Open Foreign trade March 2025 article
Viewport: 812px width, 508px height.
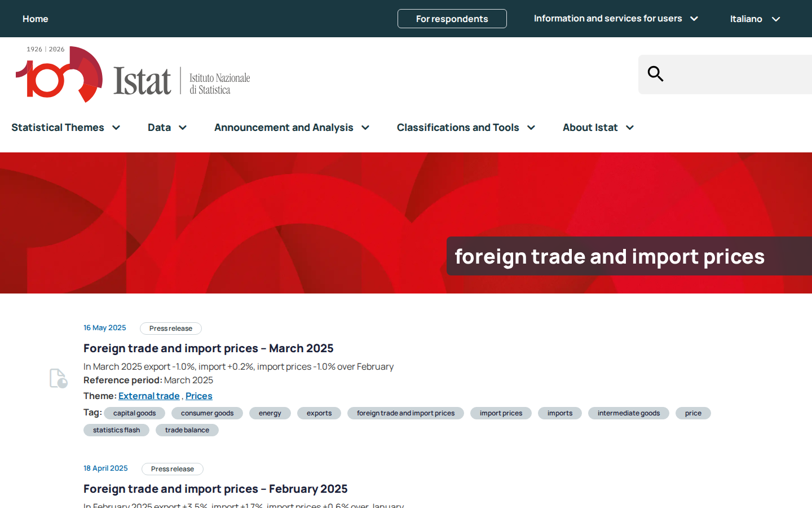(x=209, y=348)
